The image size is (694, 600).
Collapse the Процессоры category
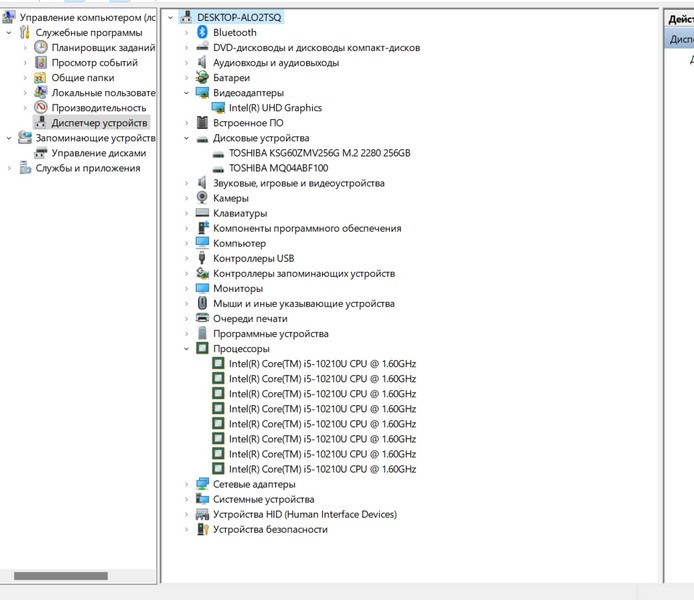click(x=186, y=349)
